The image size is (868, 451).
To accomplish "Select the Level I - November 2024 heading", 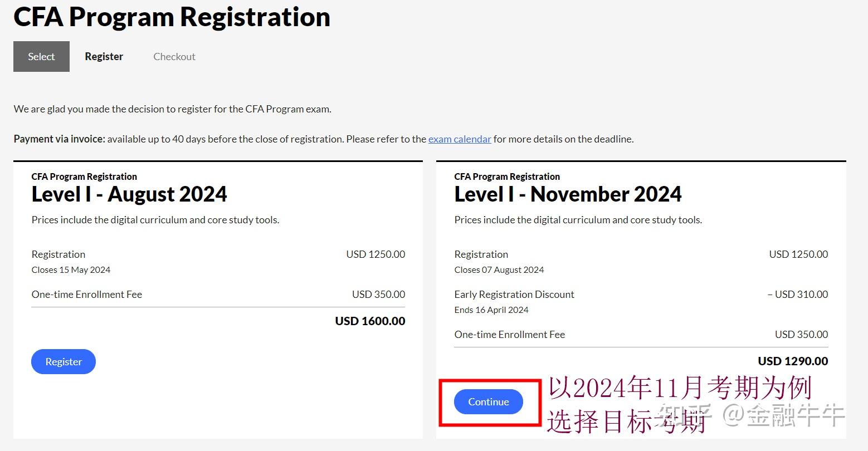I will click(568, 194).
